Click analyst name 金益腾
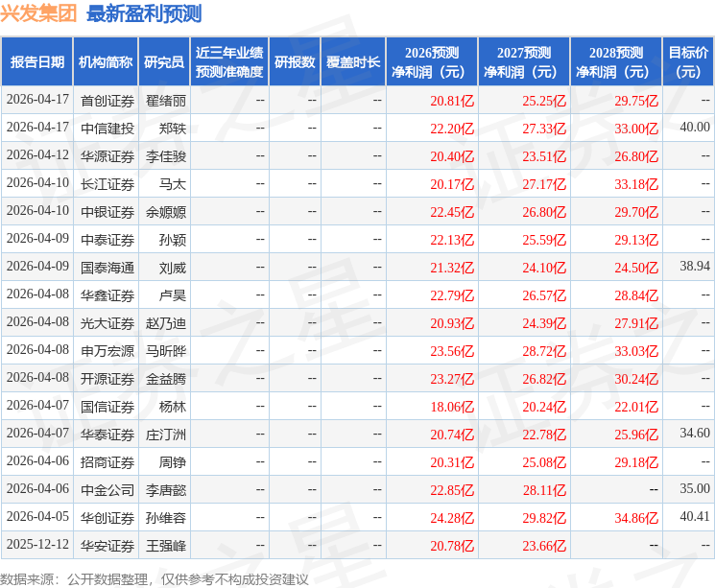This screenshot has width=715, height=588. pyautogui.click(x=166, y=379)
